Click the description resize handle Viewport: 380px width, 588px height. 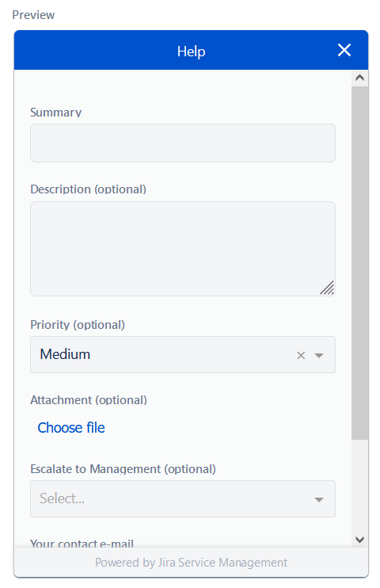(x=327, y=288)
